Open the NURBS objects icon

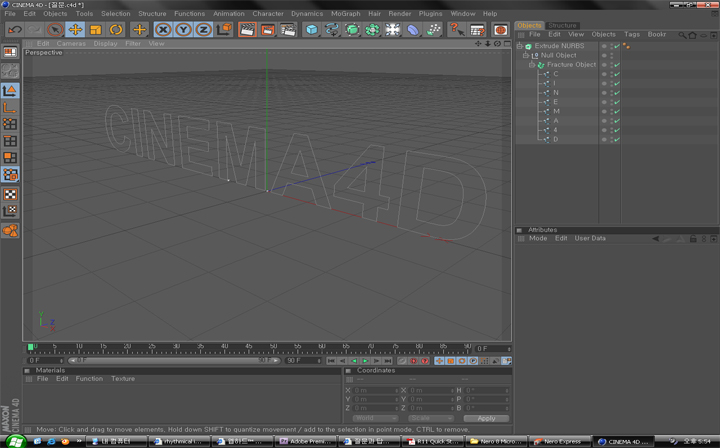click(352, 30)
